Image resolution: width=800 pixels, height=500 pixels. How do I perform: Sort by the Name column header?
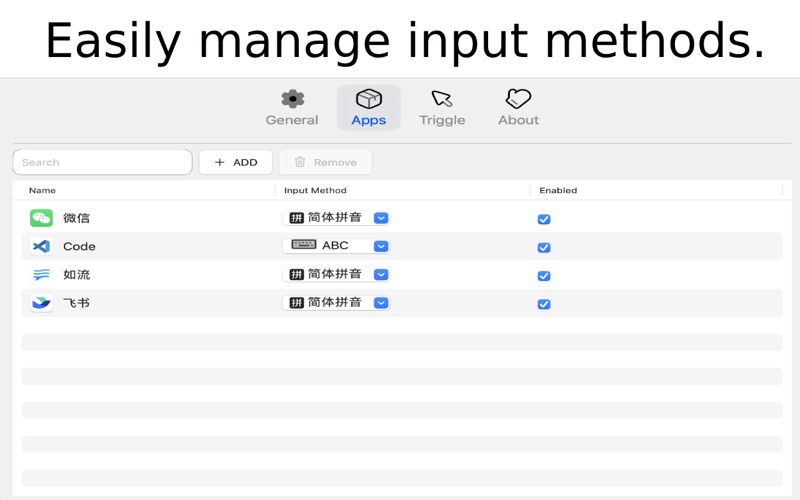tap(43, 190)
